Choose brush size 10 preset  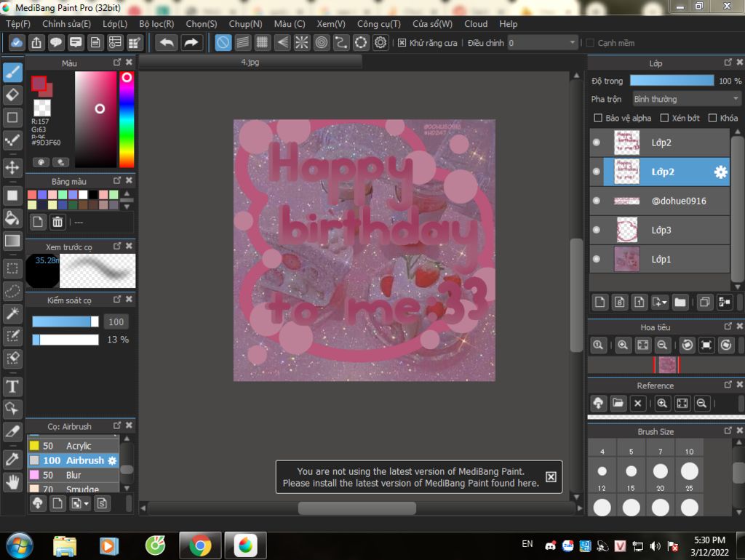point(690,465)
